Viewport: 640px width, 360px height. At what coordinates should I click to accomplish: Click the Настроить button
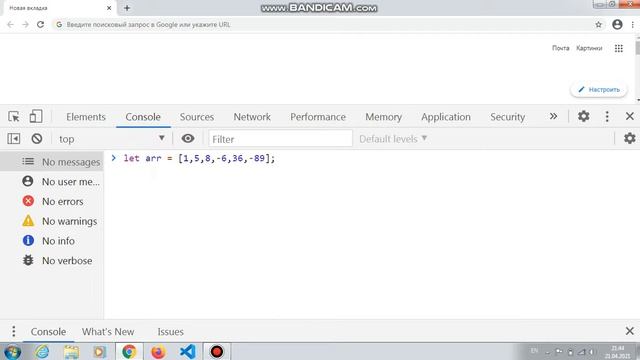598,89
